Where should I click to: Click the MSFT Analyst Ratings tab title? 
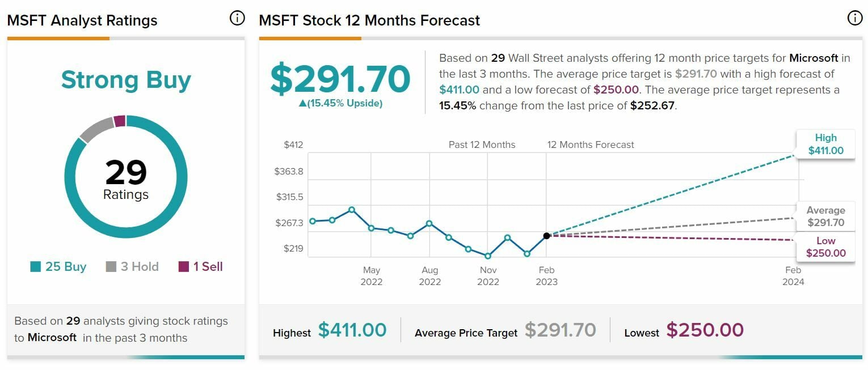tap(82, 20)
